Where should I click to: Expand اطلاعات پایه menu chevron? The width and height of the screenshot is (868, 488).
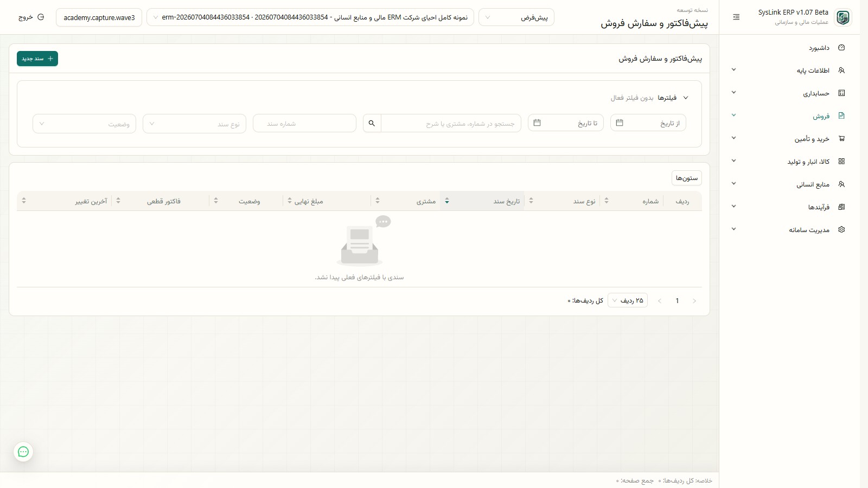[x=733, y=70]
